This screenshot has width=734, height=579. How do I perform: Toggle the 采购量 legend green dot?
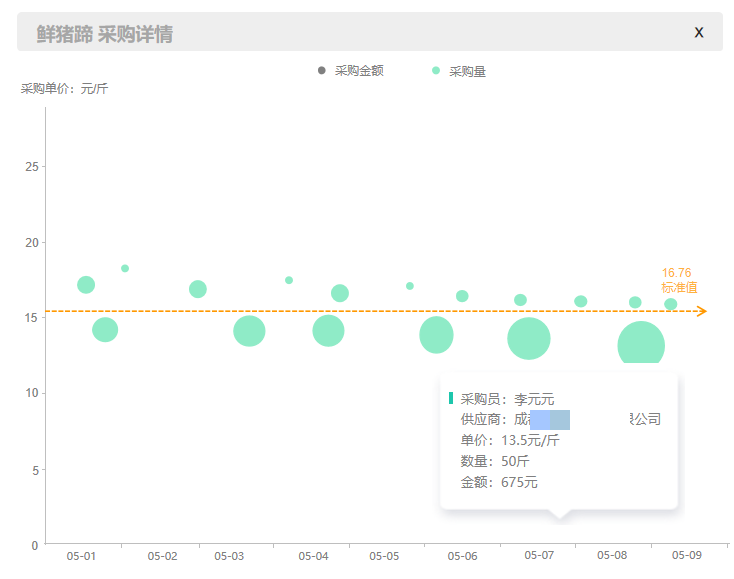click(x=436, y=70)
